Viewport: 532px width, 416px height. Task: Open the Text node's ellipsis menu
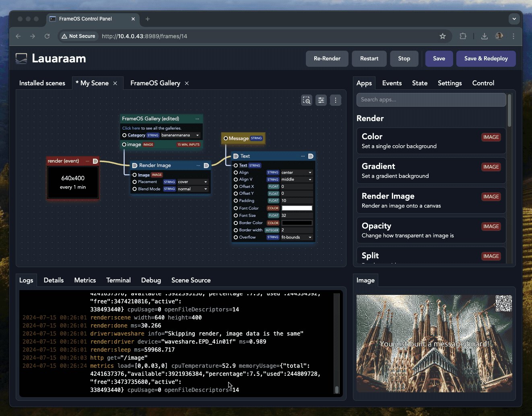(x=303, y=156)
